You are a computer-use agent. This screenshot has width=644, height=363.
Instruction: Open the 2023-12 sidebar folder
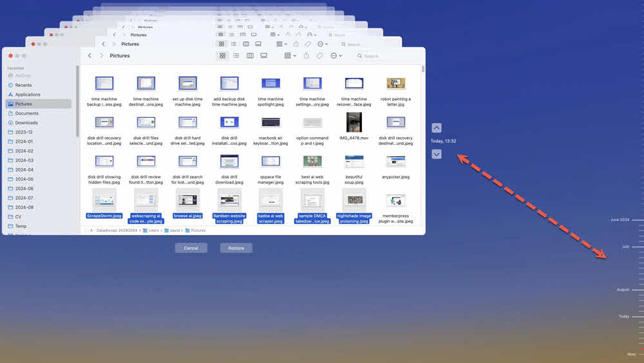pos(38,132)
